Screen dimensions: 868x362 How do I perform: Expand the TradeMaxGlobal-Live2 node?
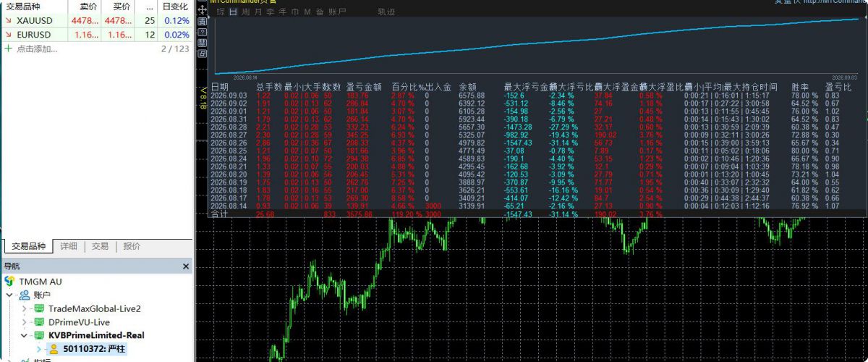tap(24, 308)
